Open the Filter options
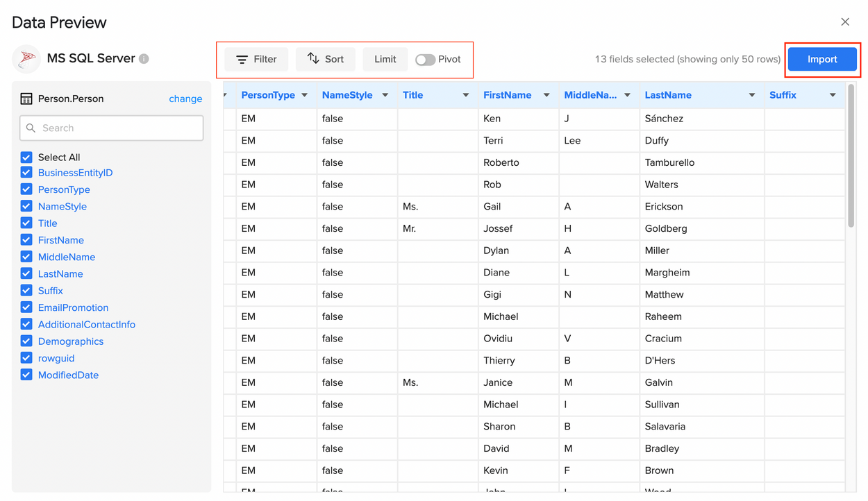The width and height of the screenshot is (868, 501). click(256, 59)
